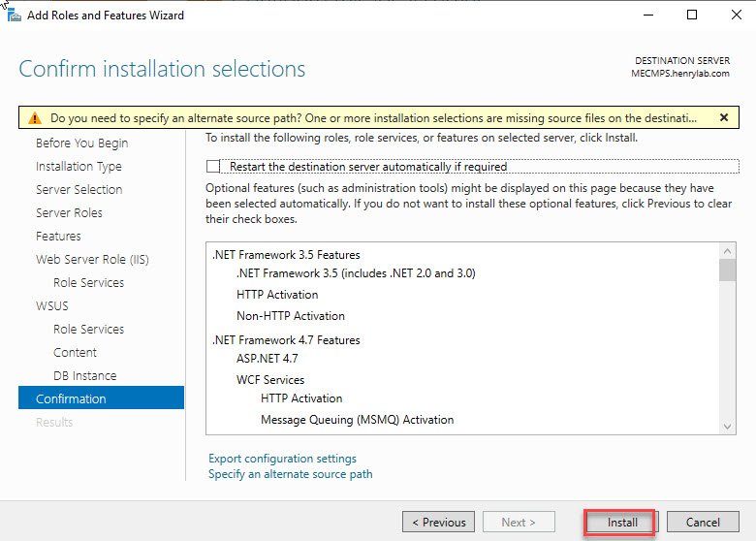This screenshot has width=756, height=541.
Task: Click the features list scrollbar thumb
Action: 727,270
